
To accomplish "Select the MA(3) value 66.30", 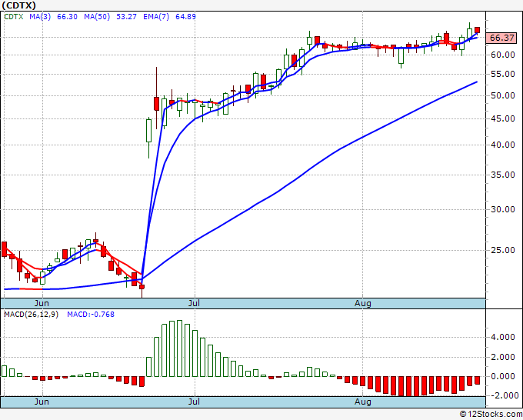I will tap(67, 16).
